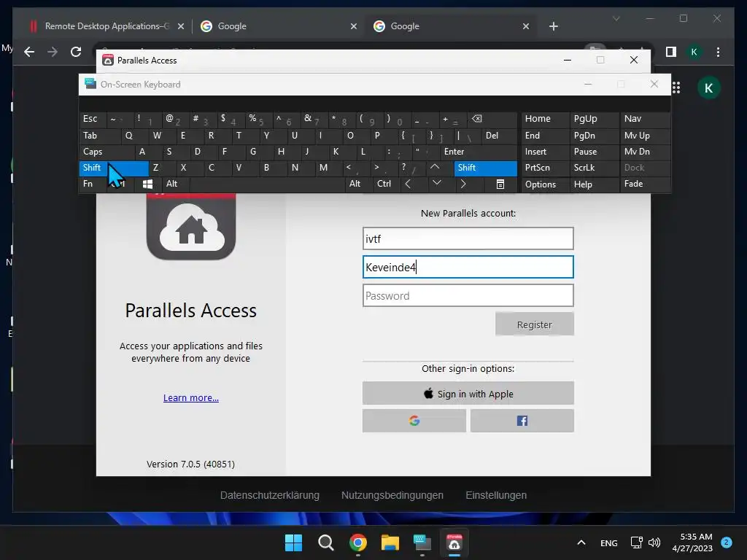This screenshot has height=560, width=747.
Task: Click the field containing ivtf
Action: pyautogui.click(x=468, y=238)
